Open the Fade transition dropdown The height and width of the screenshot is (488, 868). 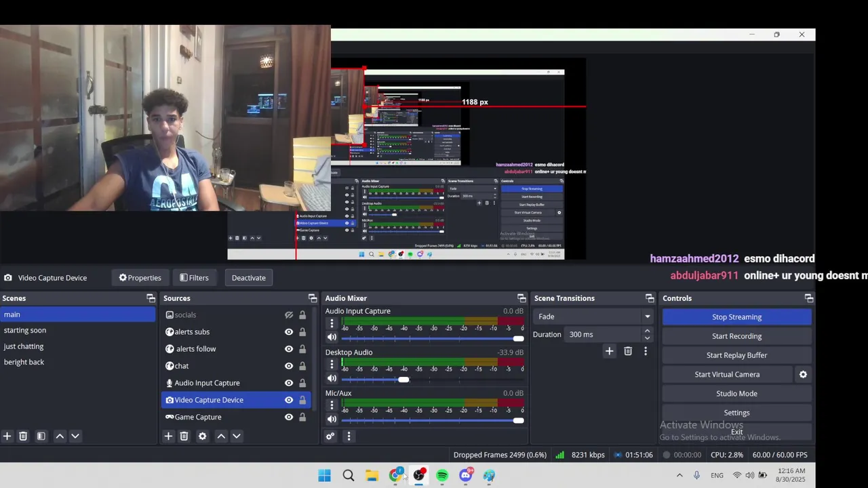click(x=593, y=317)
